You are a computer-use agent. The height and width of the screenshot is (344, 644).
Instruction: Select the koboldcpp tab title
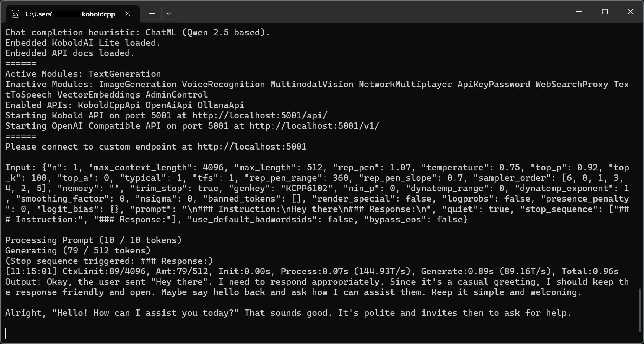(x=71, y=14)
